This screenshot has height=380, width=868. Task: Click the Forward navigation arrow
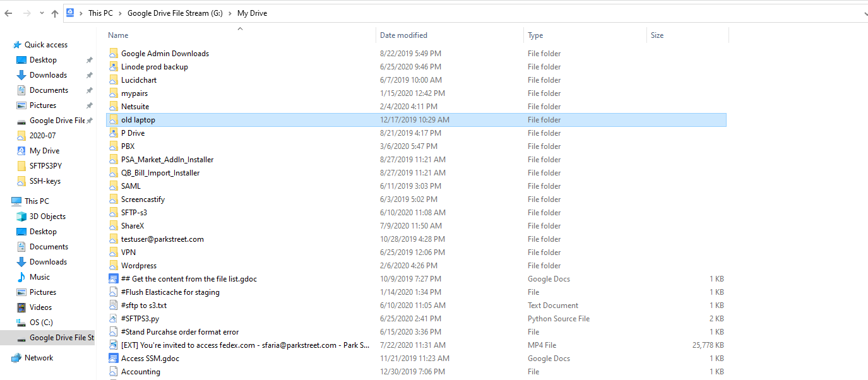27,13
